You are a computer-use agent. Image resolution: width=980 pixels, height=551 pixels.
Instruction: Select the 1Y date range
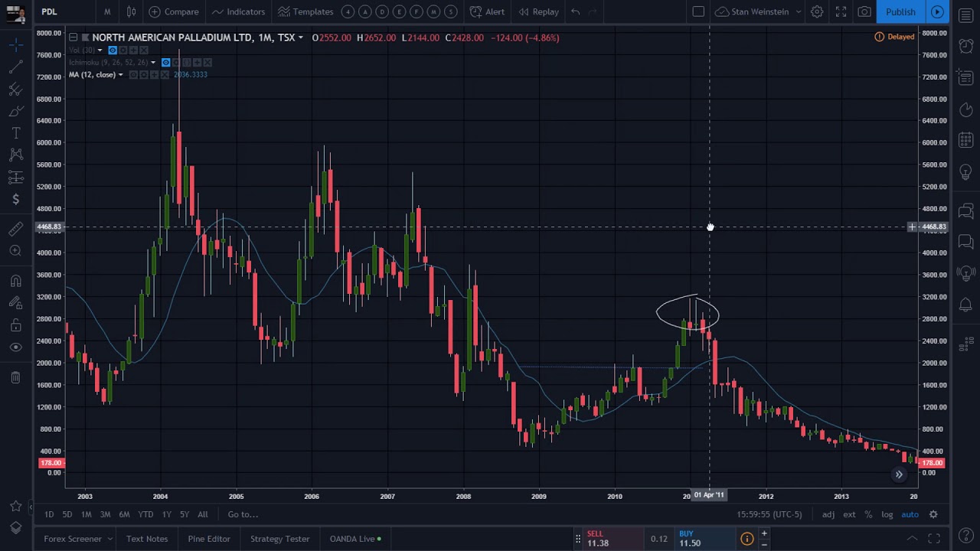click(x=166, y=514)
